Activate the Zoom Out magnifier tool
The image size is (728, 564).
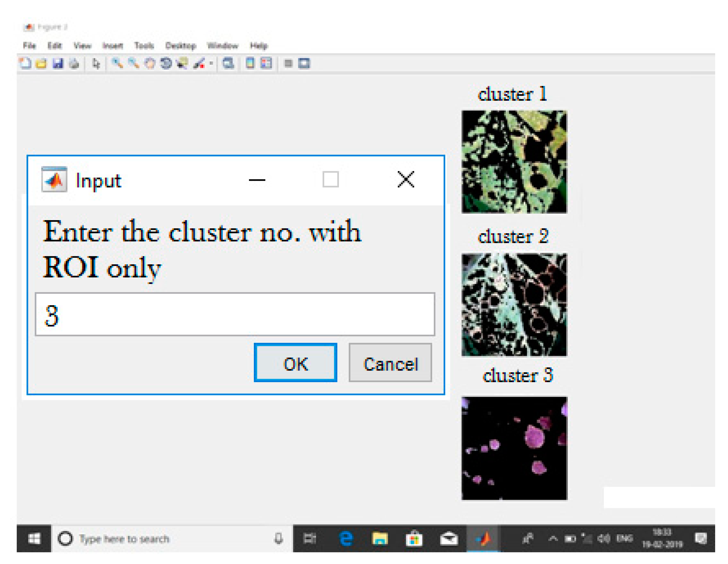[x=133, y=63]
